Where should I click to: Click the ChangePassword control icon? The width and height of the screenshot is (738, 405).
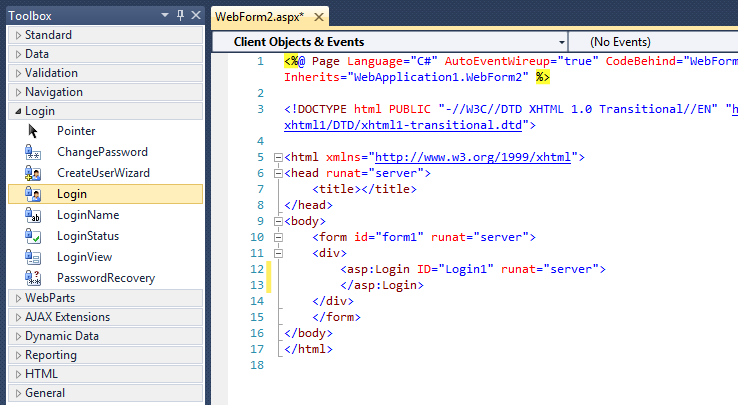32,152
